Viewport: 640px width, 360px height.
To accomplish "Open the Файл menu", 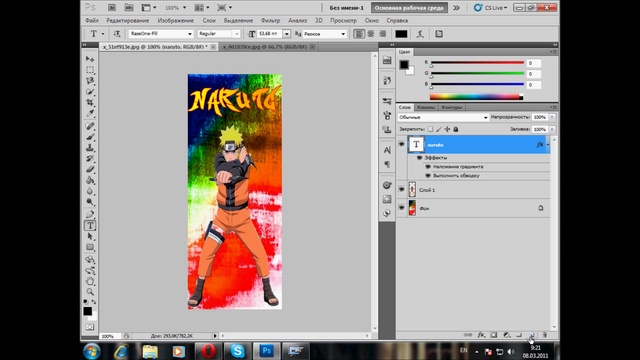I will pyautogui.click(x=92, y=20).
